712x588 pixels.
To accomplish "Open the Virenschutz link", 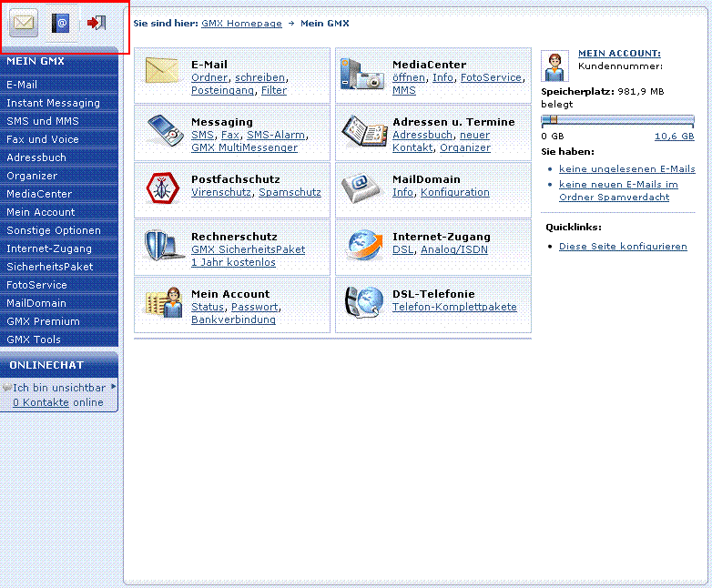I will click(221, 192).
